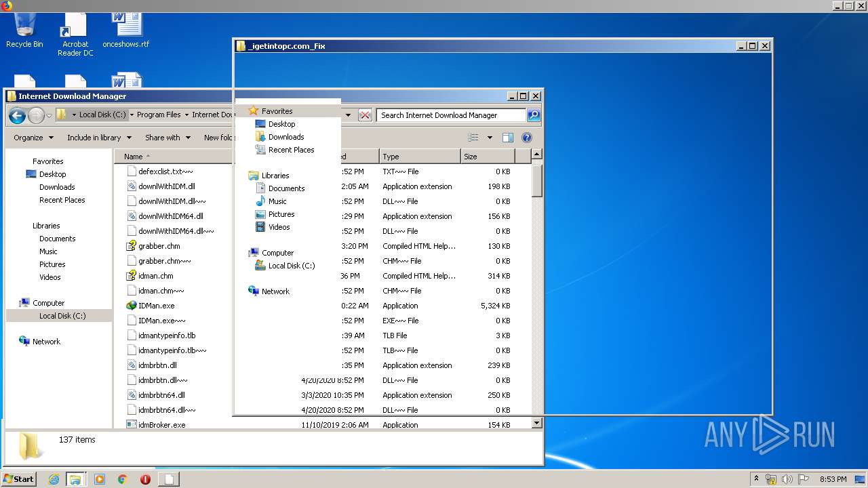Select the grabber.chm help file icon
Screen dimensions: 868x488
point(132,246)
